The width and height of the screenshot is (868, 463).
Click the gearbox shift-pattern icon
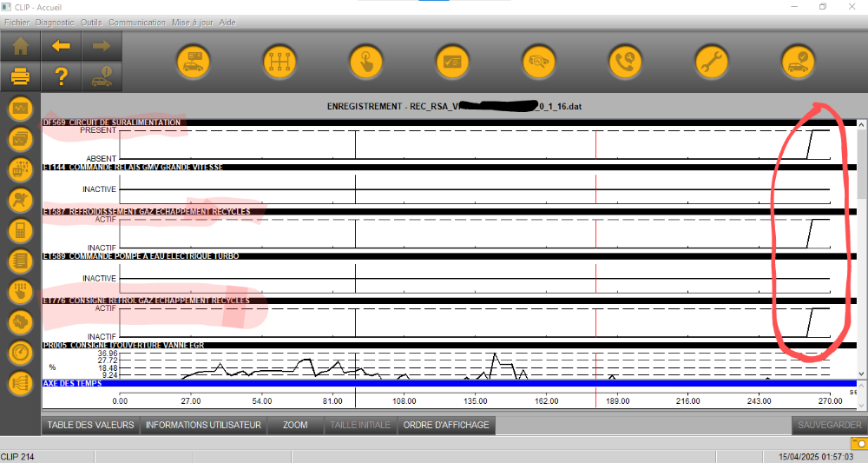coord(279,63)
